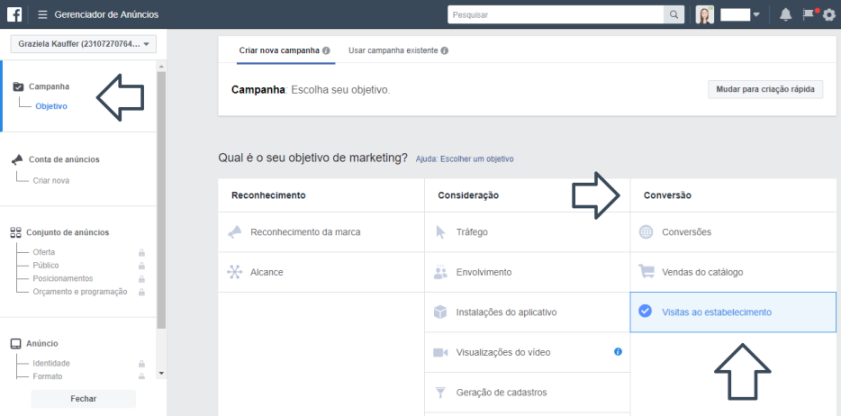This screenshot has height=416, width=841.
Task: Click info icon beside Criar nova campanha
Action: 326,51
